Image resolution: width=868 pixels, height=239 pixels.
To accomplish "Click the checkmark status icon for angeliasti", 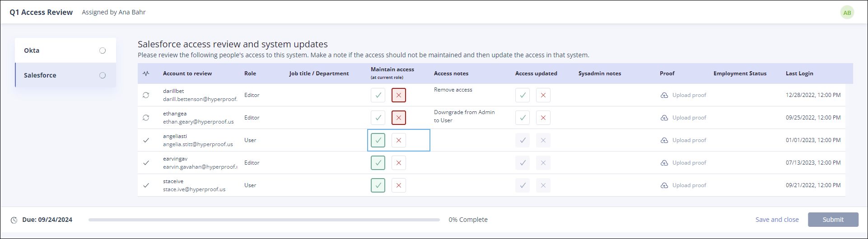I will click(x=146, y=140).
